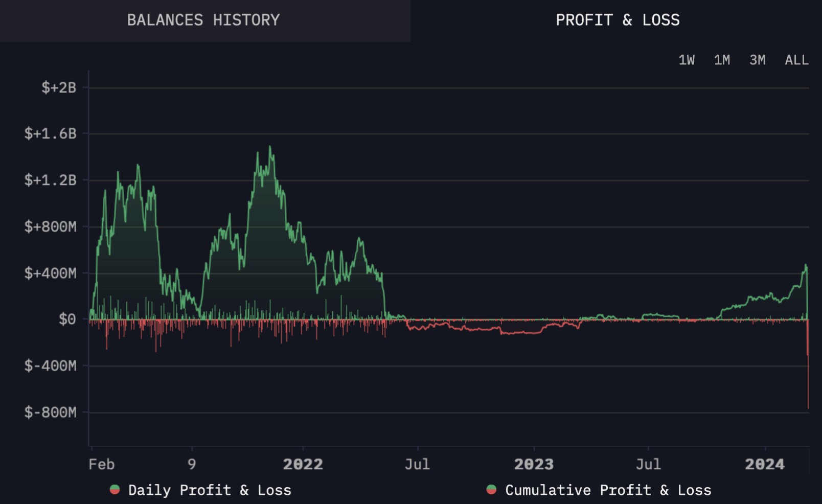Toggle the Cumulative Profit & Loss series label

pyautogui.click(x=608, y=490)
